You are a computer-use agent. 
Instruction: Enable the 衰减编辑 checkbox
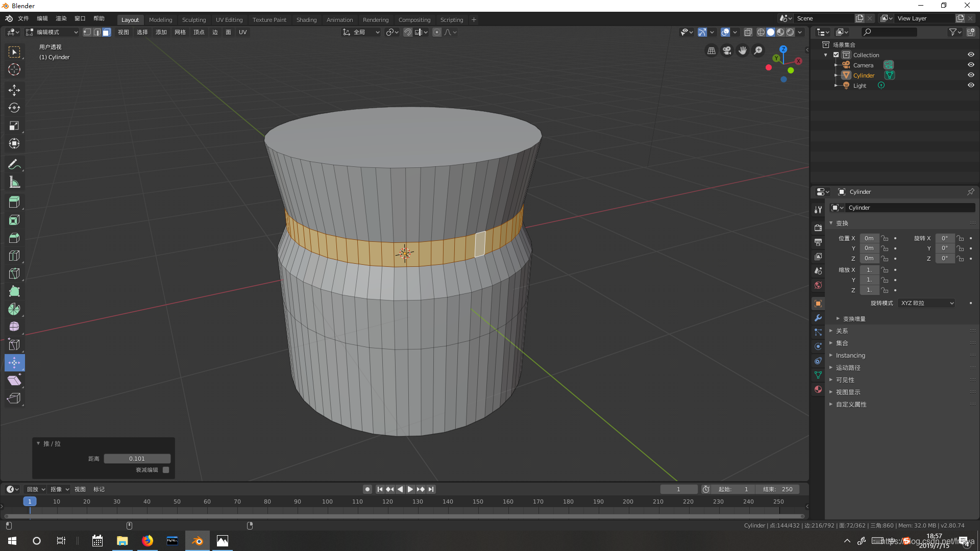[x=166, y=470]
